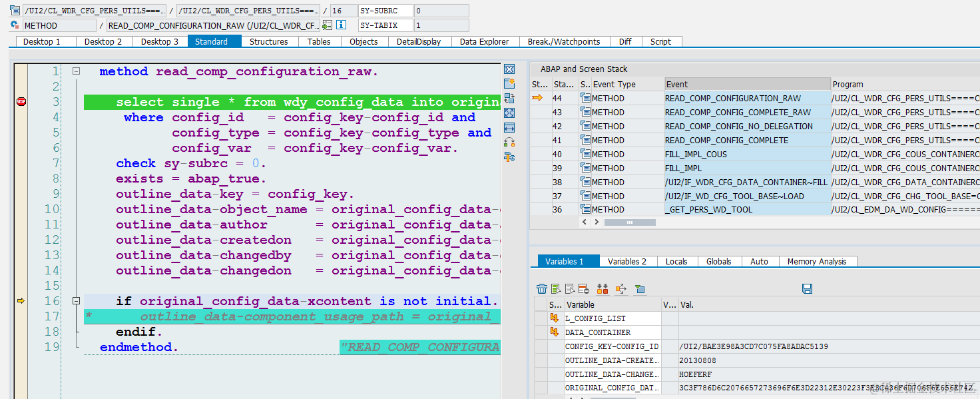980x399 pixels.
Task: Click the maximize horizontally tool icon
Action: pos(509,127)
